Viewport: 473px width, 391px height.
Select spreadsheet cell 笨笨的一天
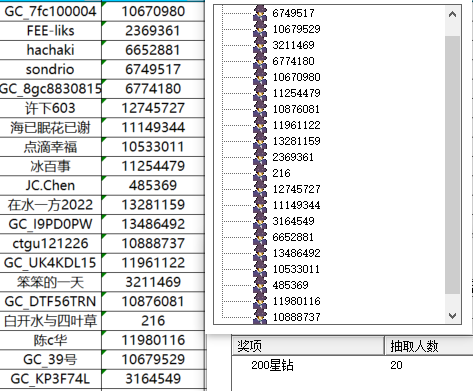tap(50, 282)
